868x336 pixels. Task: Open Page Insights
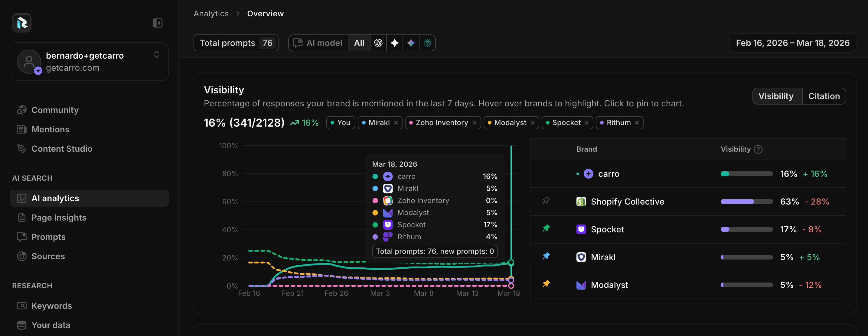(x=59, y=218)
